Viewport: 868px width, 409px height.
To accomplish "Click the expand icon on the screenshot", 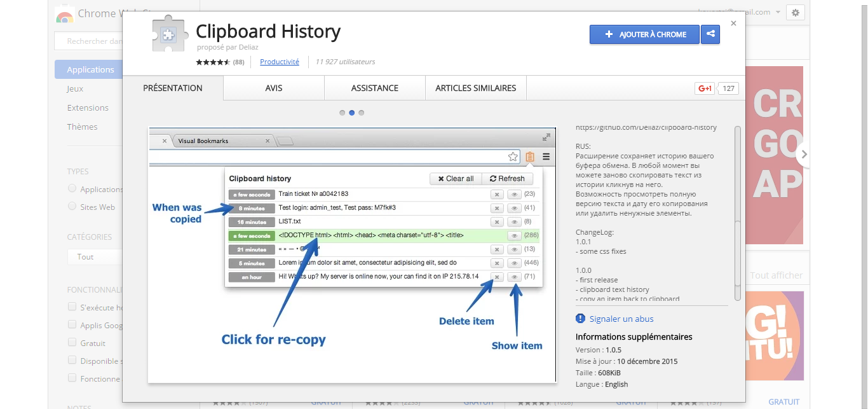I will 546,137.
